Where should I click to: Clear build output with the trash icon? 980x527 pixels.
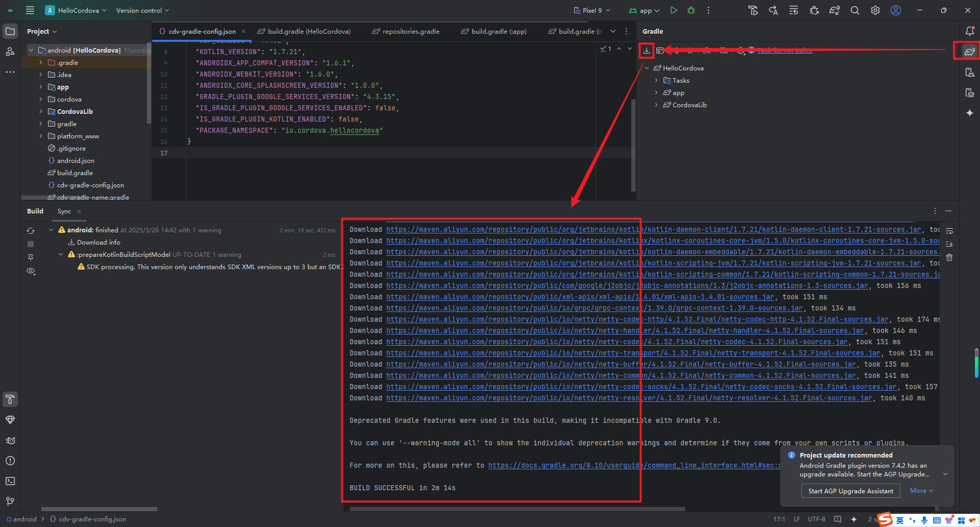click(x=949, y=257)
